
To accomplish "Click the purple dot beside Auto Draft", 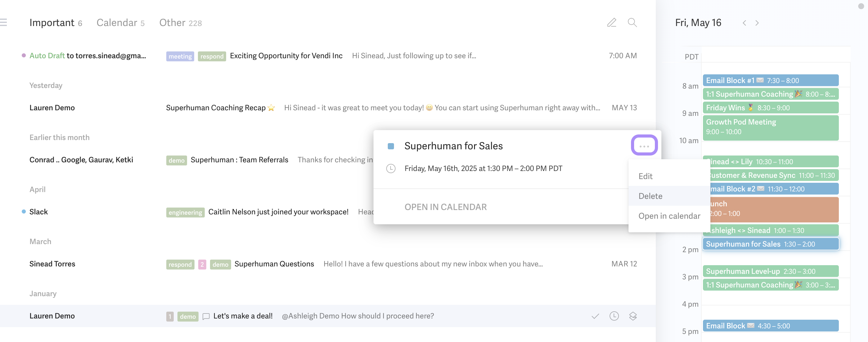I will tap(24, 55).
